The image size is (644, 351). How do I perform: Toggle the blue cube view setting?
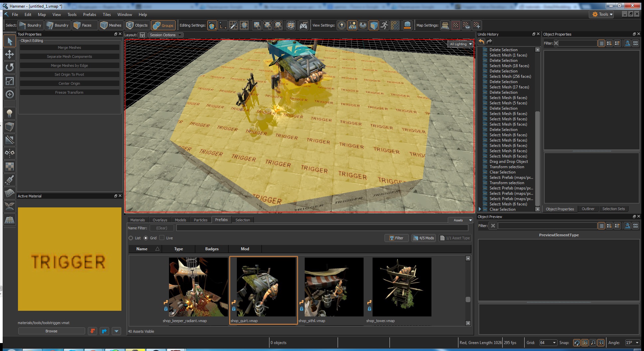374,25
